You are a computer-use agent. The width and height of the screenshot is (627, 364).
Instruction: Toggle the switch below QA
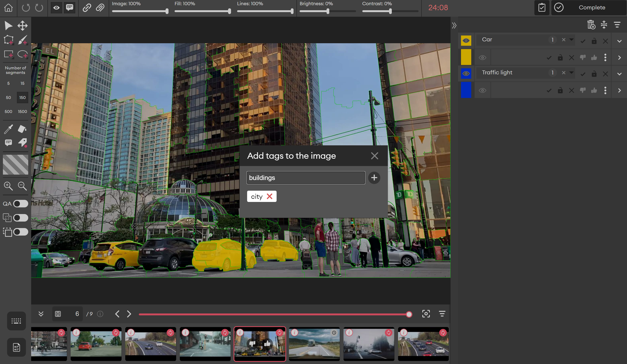(x=21, y=218)
